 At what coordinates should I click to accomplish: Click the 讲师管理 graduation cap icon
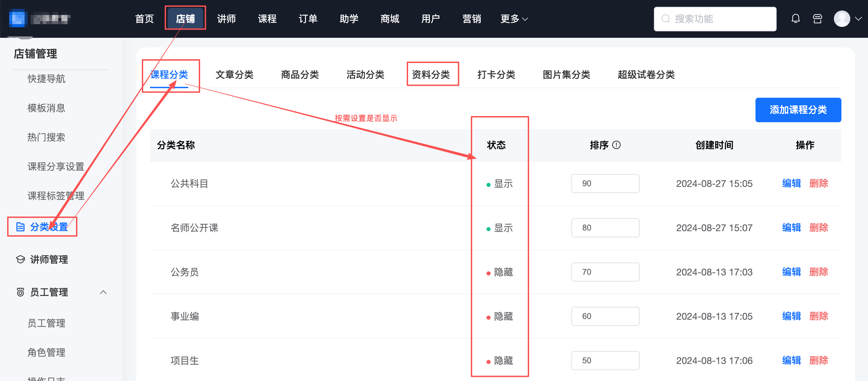[20, 259]
